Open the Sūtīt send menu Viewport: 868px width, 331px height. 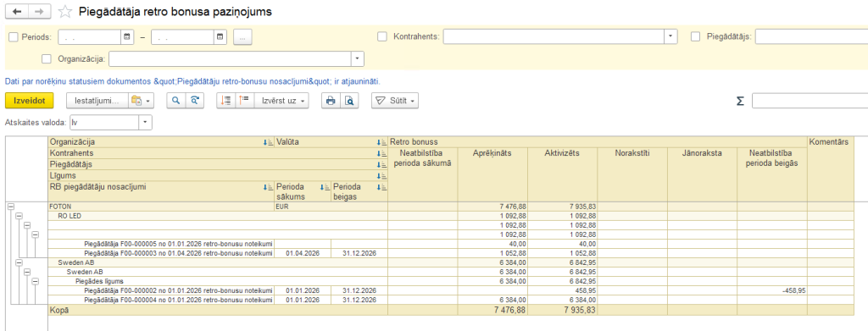[x=394, y=101]
